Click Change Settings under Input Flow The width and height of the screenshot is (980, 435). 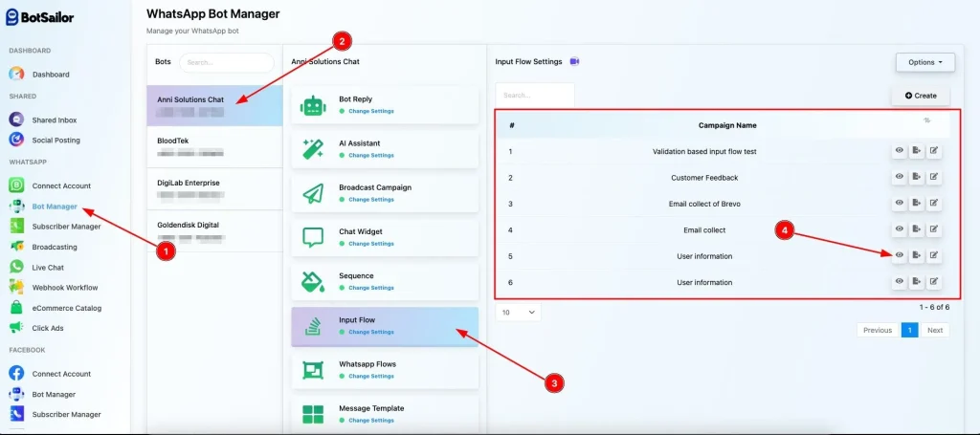point(370,332)
